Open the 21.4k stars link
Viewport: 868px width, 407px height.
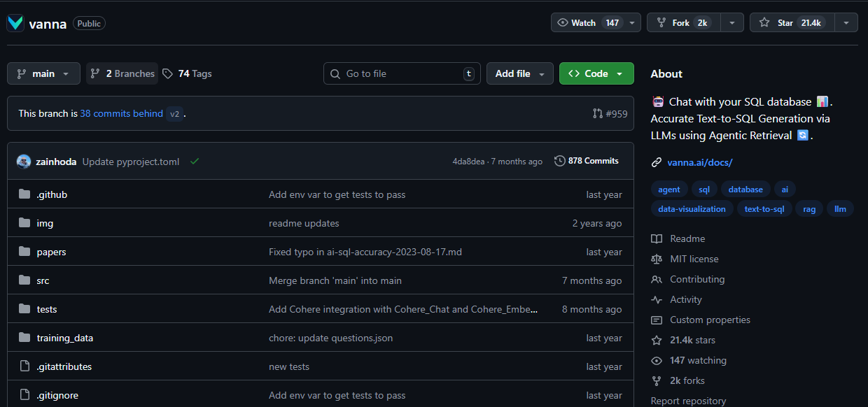683,340
